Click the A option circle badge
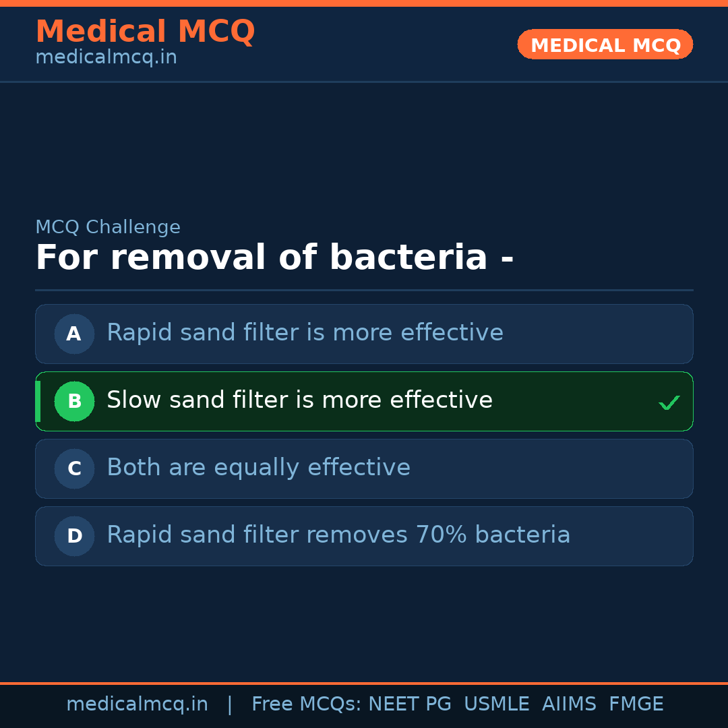The height and width of the screenshot is (728, 728). pyautogui.click(x=74, y=334)
